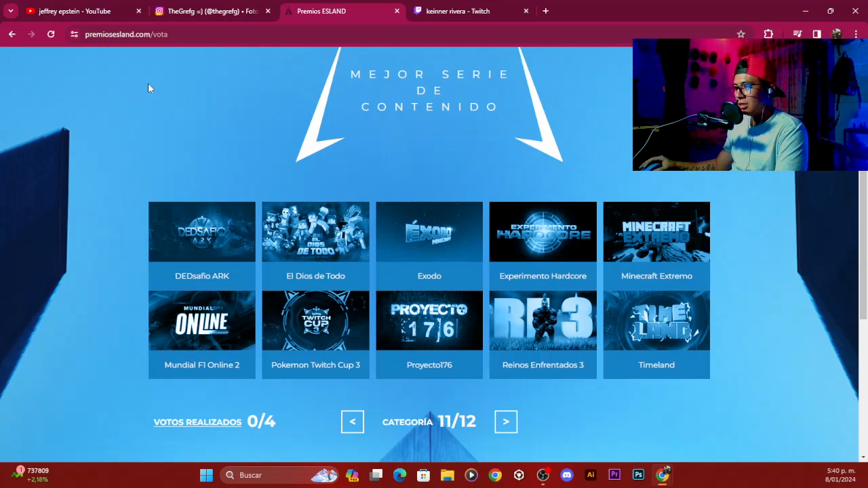Bookmark this page with the star icon
The height and width of the screenshot is (488, 868).
(741, 34)
